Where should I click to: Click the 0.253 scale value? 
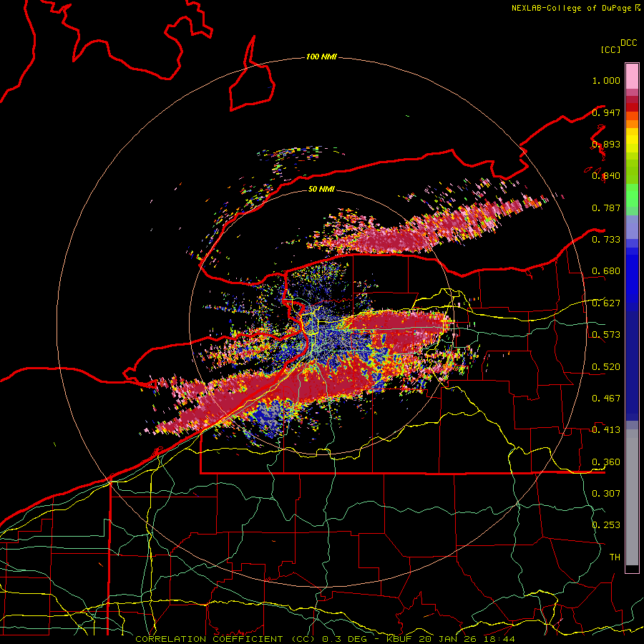606,525
